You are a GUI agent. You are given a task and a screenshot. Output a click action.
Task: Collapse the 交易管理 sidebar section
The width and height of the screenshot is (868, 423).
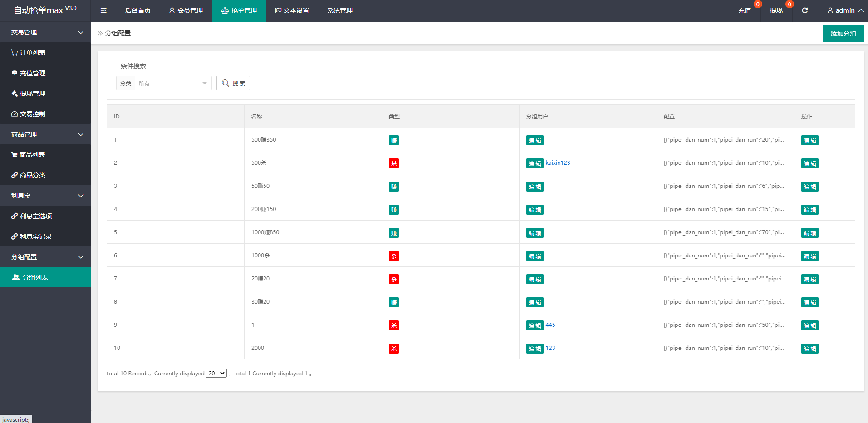pos(45,32)
